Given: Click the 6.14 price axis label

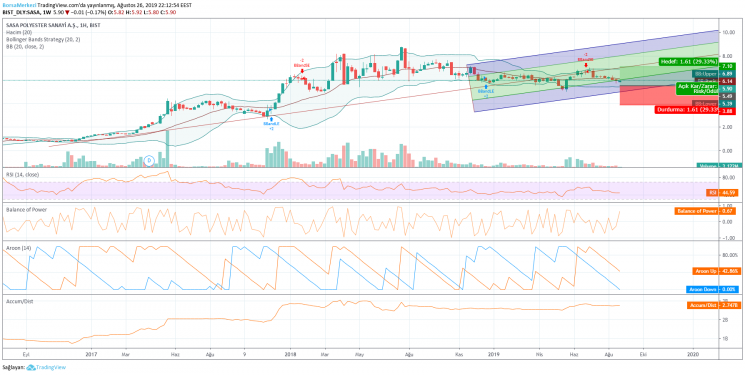Looking at the screenshot, I should pos(726,81).
